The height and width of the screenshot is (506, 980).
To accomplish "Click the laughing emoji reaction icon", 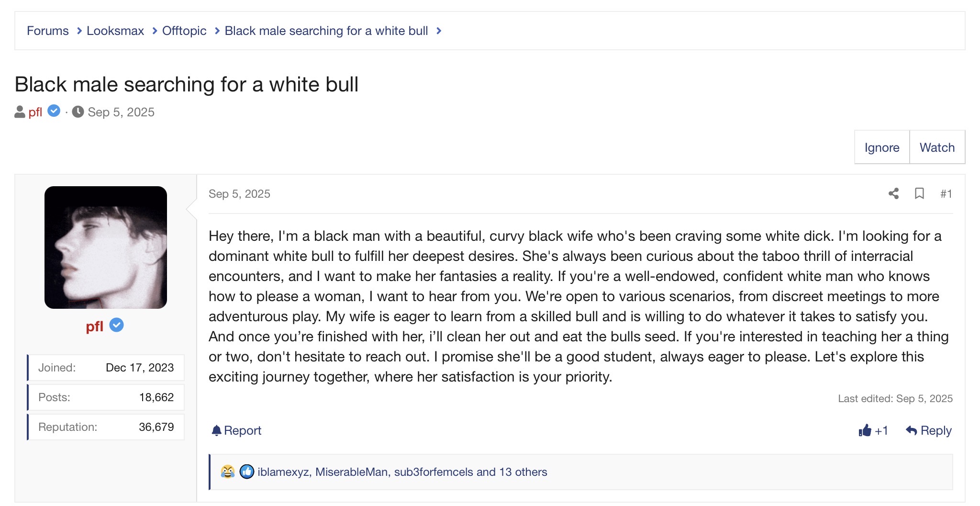I will click(228, 472).
